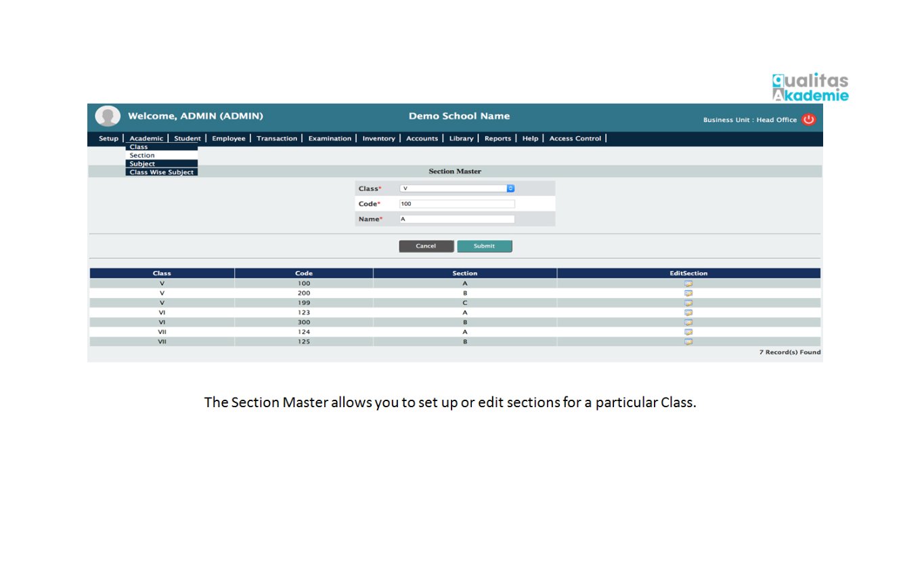Open the Transaction menu

277,139
